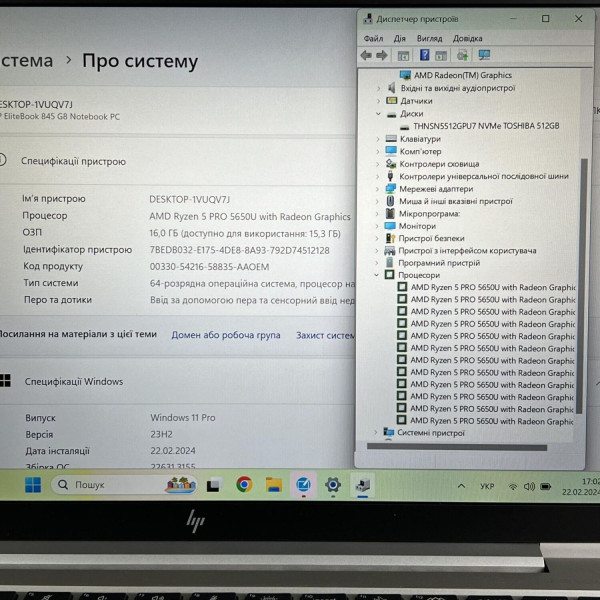Select last AMD Ryzen 5 PRO 5650U entry

(491, 421)
